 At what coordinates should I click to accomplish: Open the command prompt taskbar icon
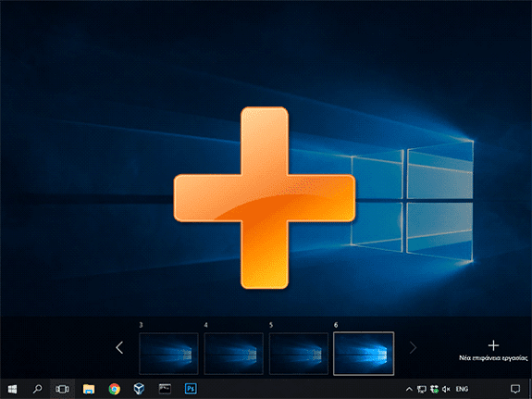(165, 389)
